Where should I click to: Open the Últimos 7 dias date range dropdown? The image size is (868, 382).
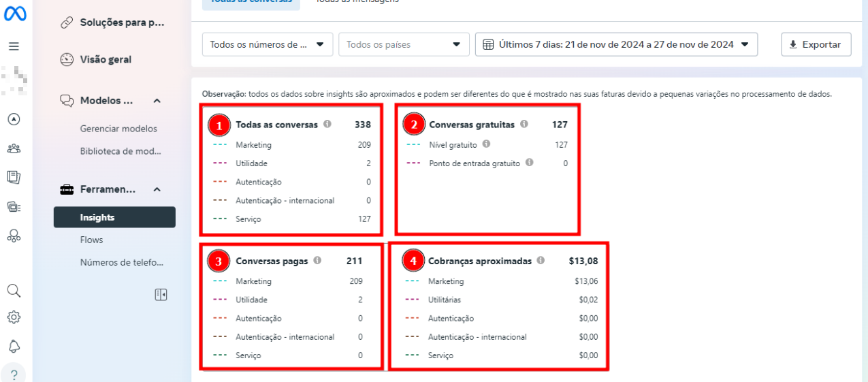(x=615, y=44)
